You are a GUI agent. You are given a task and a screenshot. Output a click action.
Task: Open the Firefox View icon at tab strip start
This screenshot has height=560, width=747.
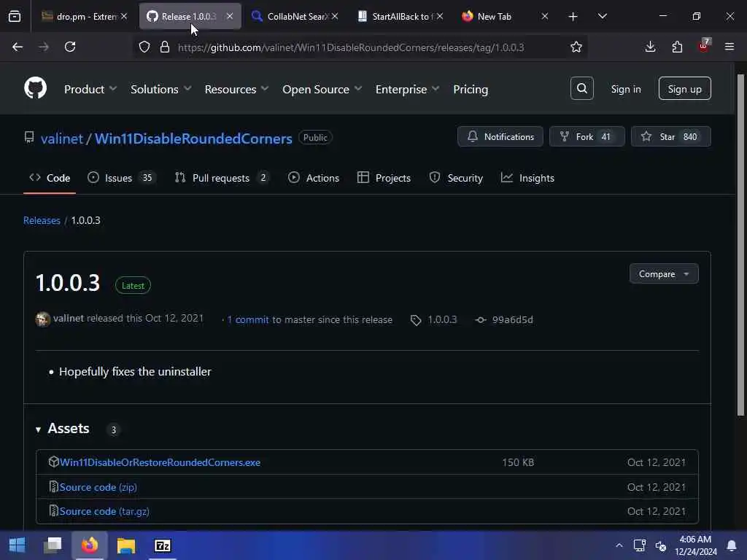tap(15, 17)
